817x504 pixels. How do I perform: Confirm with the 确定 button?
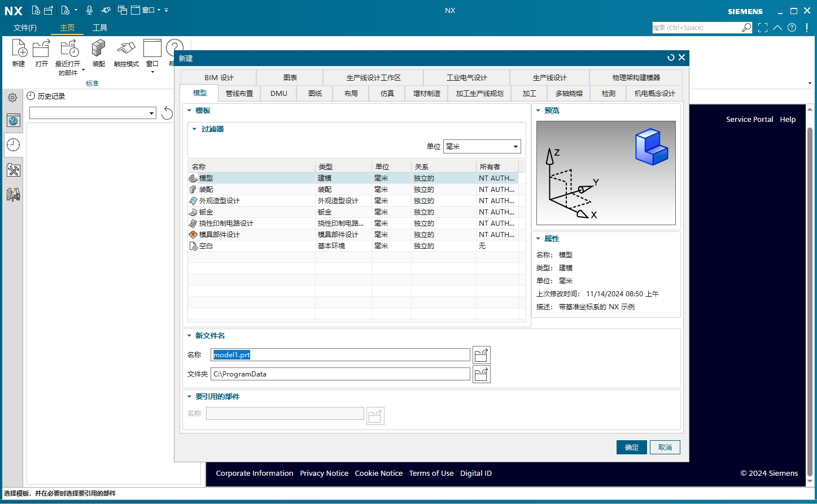(631, 447)
